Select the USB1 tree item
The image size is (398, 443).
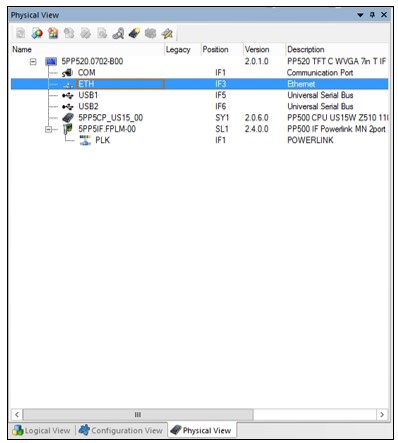tap(88, 95)
